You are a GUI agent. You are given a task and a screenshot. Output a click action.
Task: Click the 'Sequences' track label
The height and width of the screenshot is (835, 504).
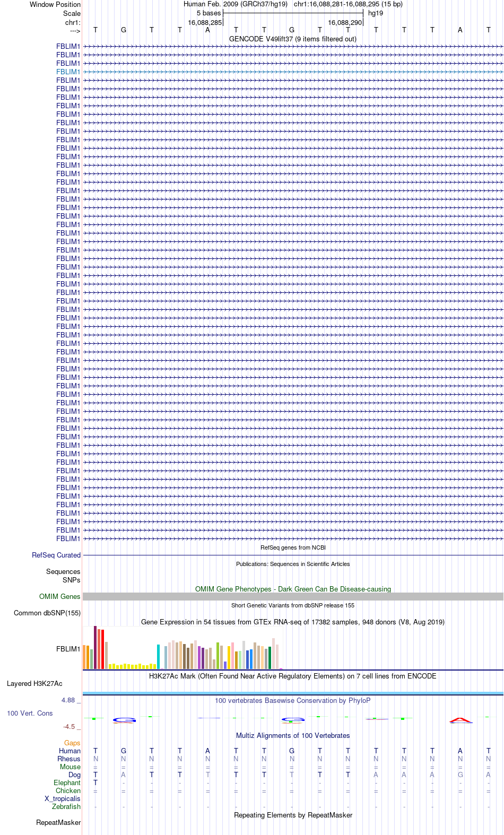[63, 571]
